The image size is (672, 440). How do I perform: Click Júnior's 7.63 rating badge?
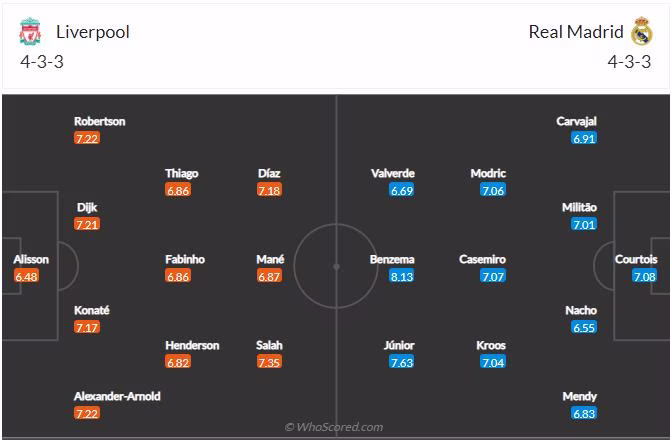tap(400, 362)
